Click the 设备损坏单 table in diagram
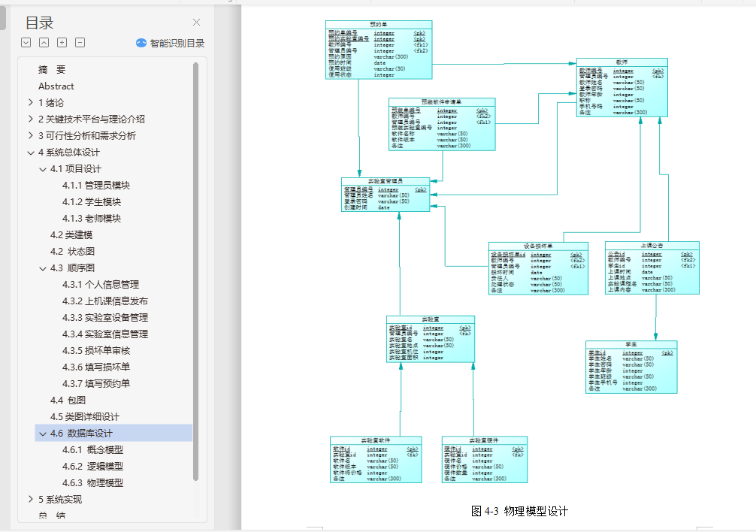This screenshot has height=532, width=756. click(x=538, y=268)
